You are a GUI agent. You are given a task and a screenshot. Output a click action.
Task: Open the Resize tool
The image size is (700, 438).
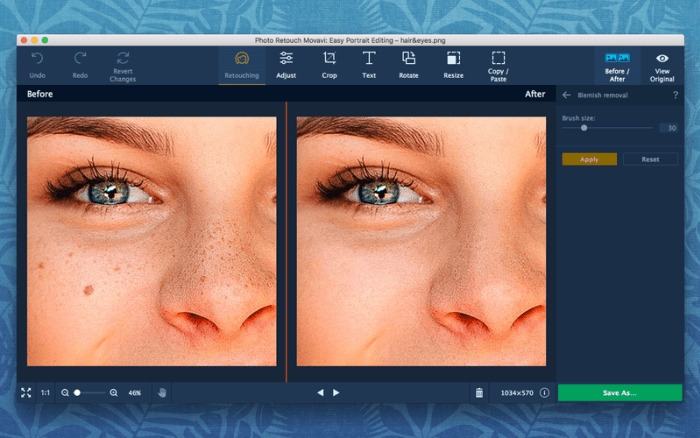(x=453, y=66)
